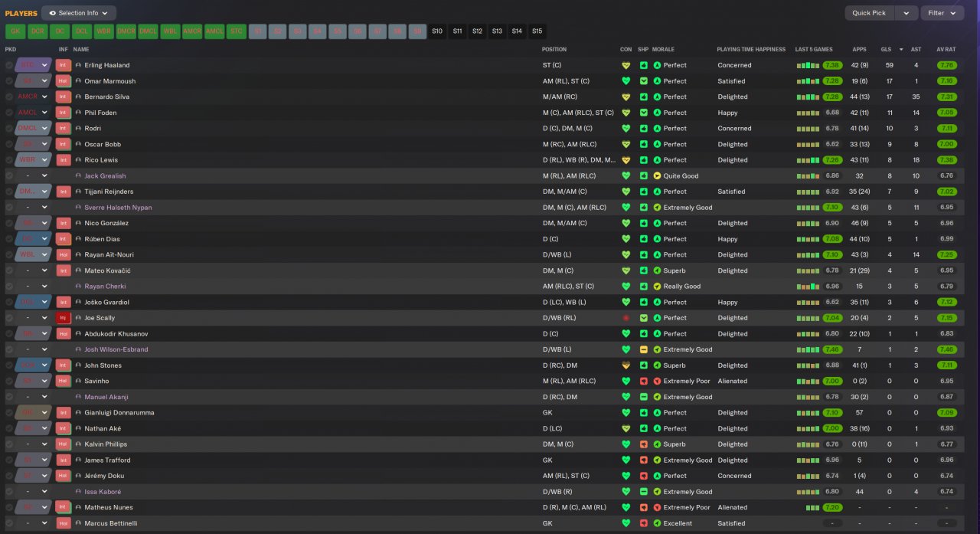
Task: Click Savinho's red match sharpness icon
Action: (x=644, y=381)
